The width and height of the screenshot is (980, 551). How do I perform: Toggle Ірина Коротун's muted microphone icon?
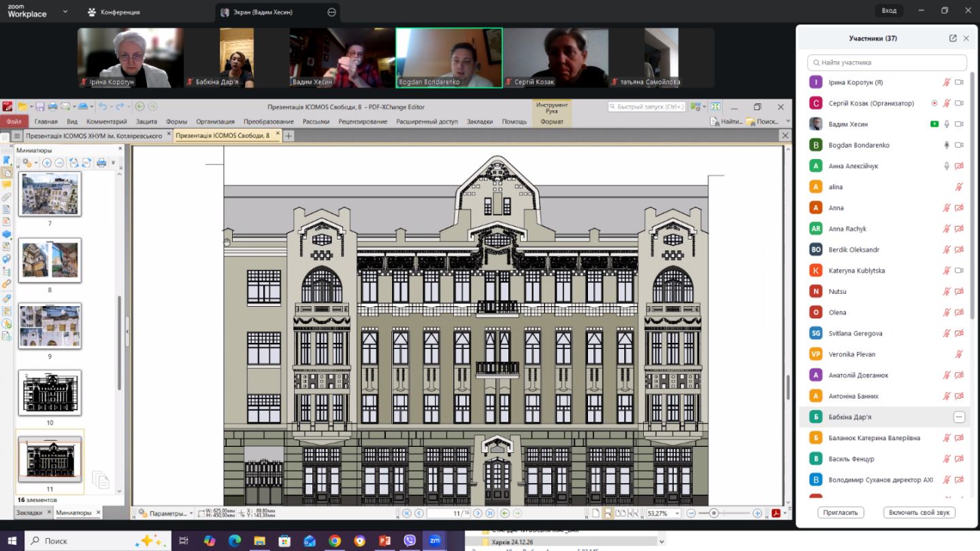pyautogui.click(x=946, y=82)
